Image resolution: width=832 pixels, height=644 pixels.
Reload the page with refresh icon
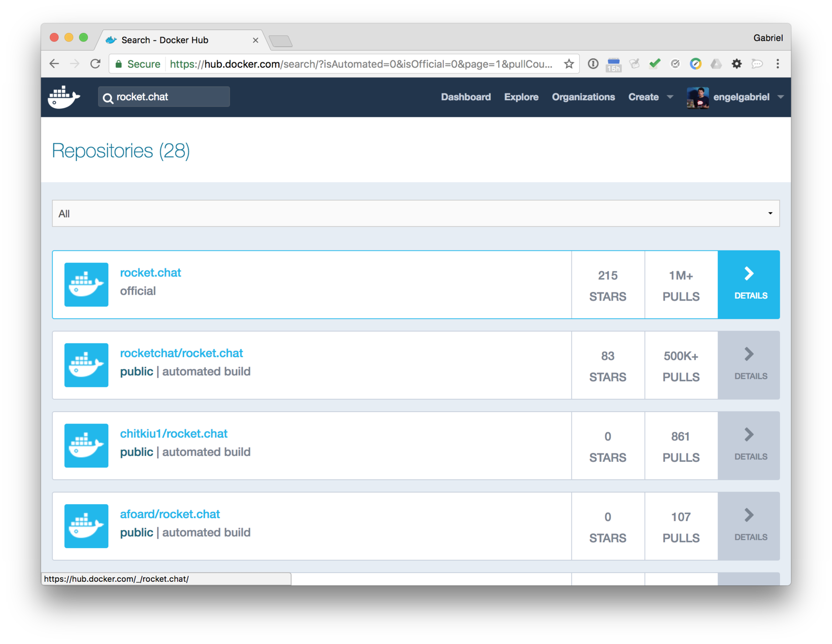[95, 64]
